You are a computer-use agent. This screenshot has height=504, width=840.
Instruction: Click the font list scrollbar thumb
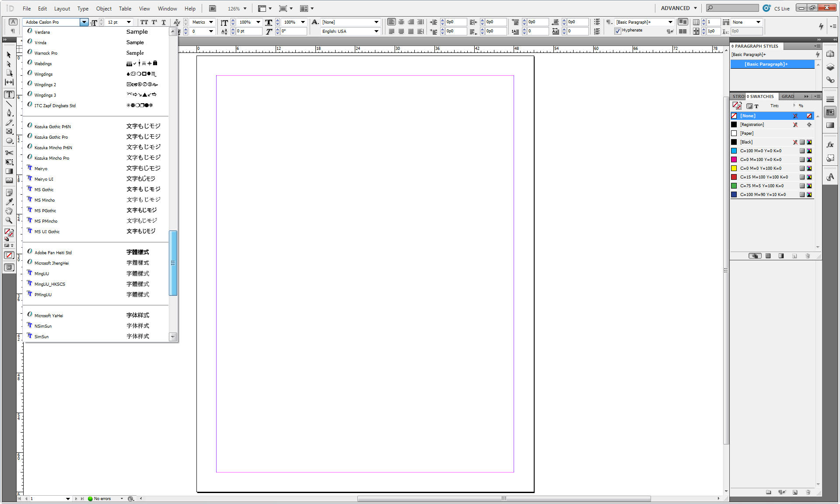point(173,263)
